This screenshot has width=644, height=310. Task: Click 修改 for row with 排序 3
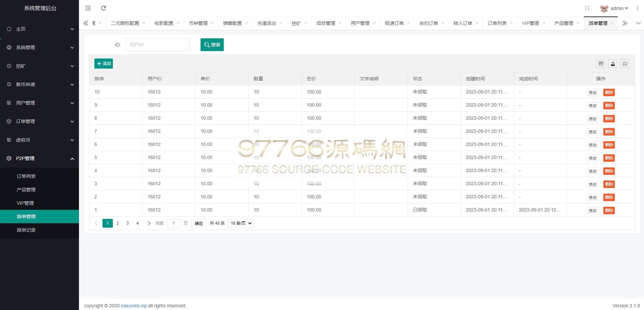(593, 184)
